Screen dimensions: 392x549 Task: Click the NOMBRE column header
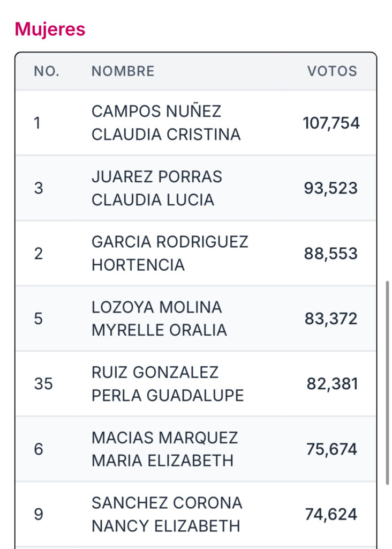[x=123, y=71]
